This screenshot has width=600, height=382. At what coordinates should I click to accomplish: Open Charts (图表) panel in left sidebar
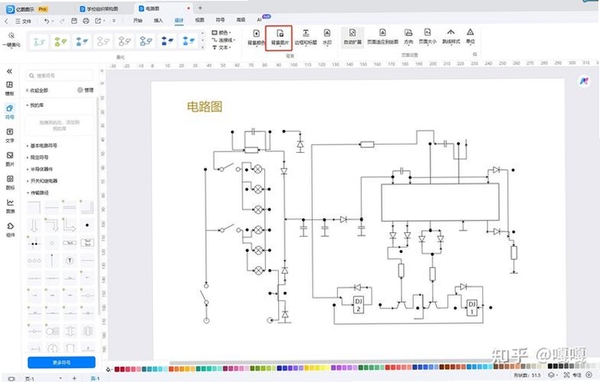coord(10,206)
